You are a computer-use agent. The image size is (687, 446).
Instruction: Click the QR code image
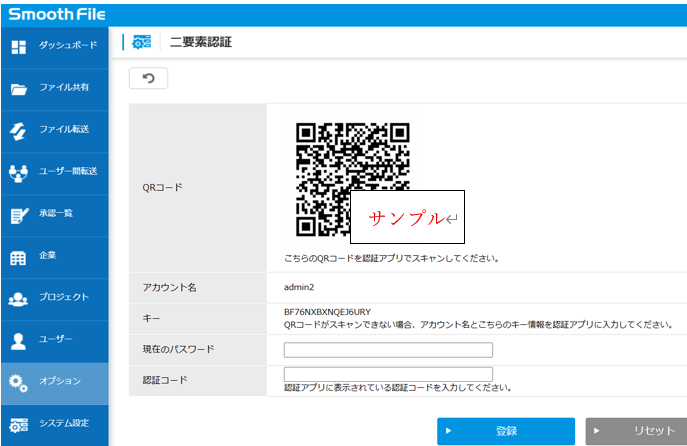353,180
